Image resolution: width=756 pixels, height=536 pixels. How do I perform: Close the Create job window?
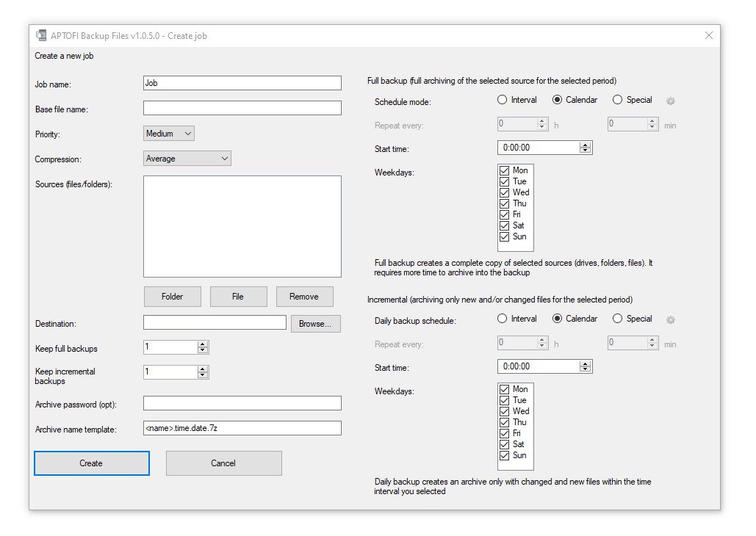tap(708, 35)
